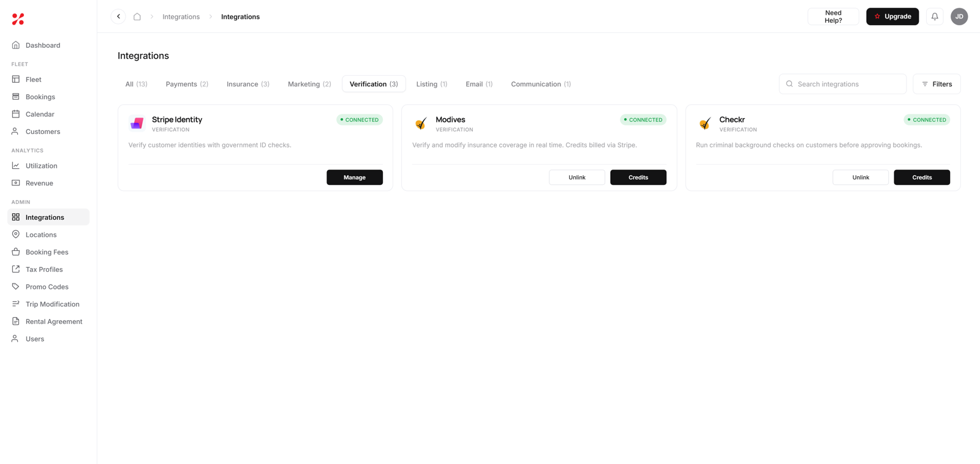Open the JD user avatar menu
Image resolution: width=980 pixels, height=464 pixels.
tap(959, 17)
